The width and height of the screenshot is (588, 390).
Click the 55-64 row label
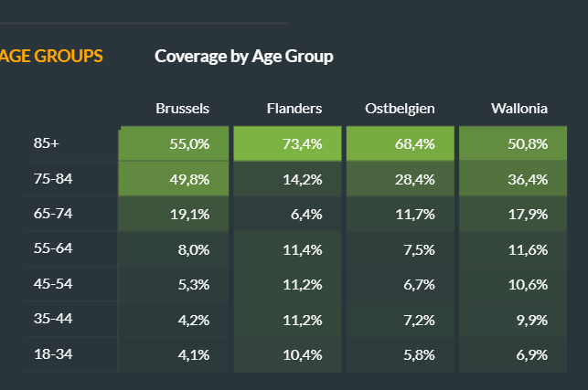tap(52, 248)
